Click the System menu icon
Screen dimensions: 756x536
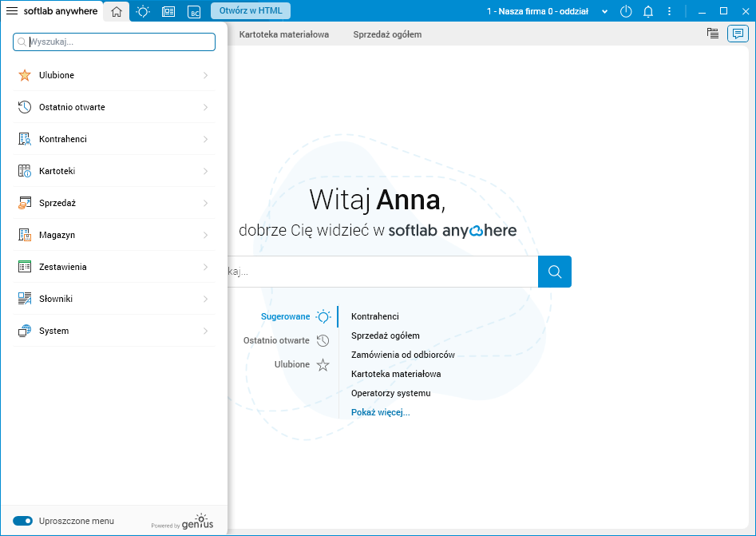point(25,331)
